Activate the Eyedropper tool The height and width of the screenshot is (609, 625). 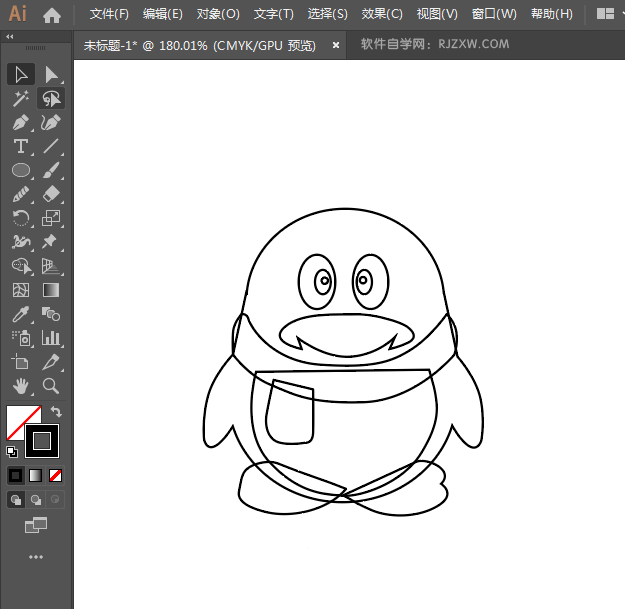point(20,314)
